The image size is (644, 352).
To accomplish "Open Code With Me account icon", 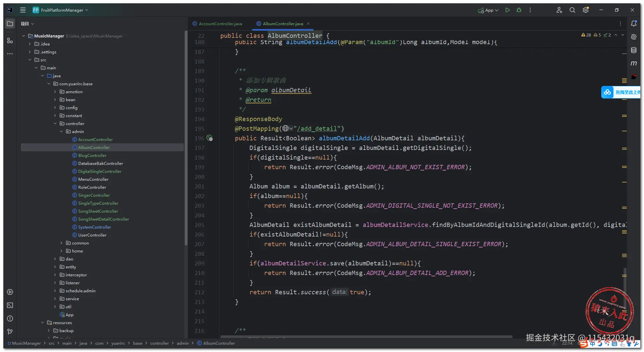I will point(559,10).
